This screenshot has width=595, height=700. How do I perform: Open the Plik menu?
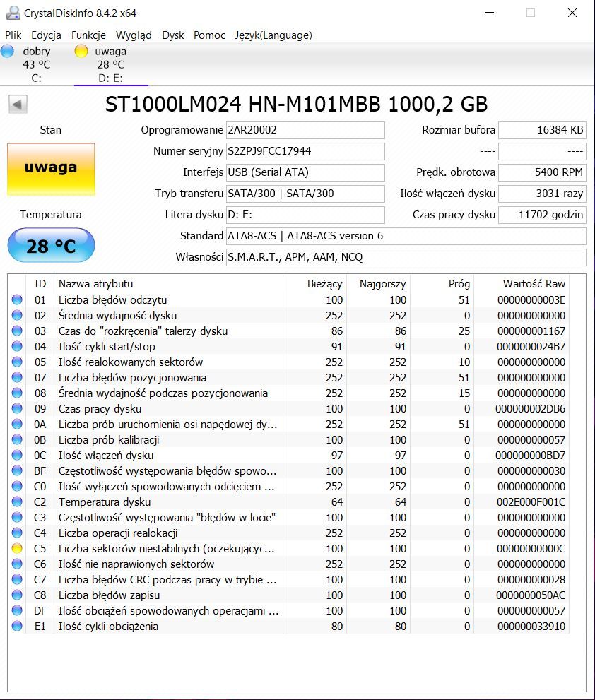click(x=13, y=35)
